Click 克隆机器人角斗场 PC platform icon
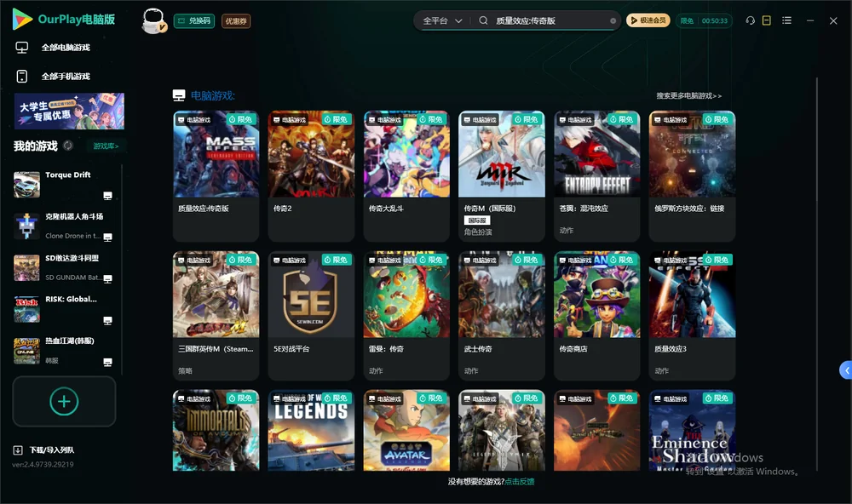The height and width of the screenshot is (504, 852). pyautogui.click(x=107, y=238)
